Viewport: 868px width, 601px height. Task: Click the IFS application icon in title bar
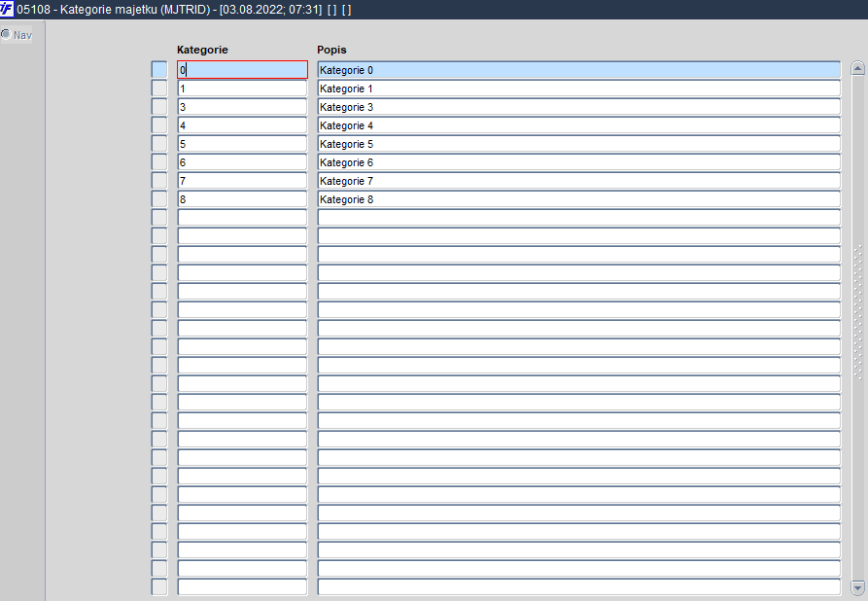[x=7, y=9]
